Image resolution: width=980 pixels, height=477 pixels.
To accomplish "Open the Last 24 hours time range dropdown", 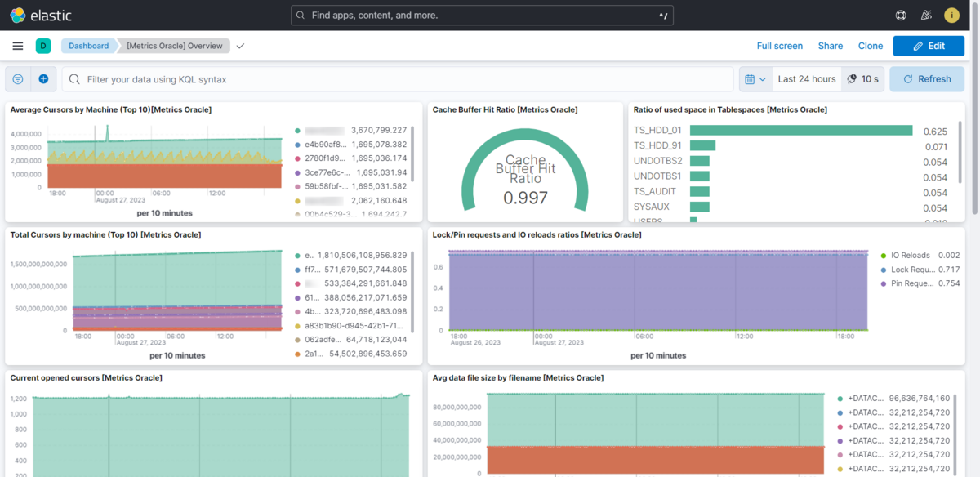I will (x=807, y=78).
